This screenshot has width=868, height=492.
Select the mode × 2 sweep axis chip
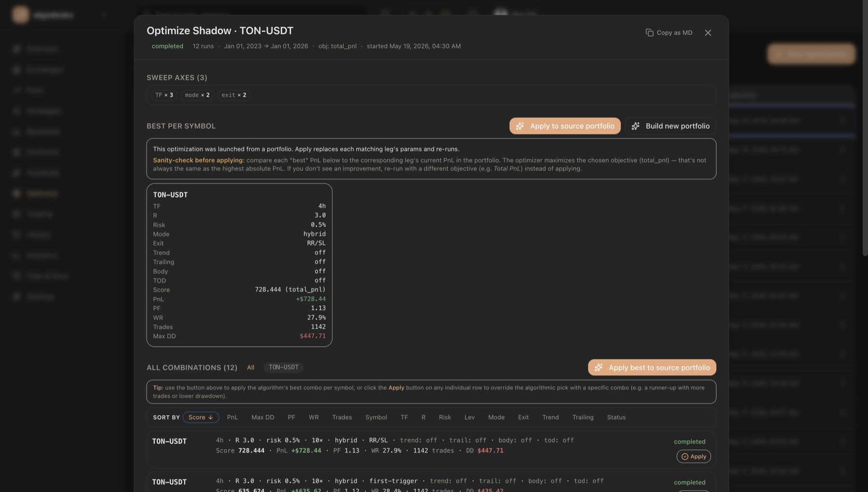pos(197,95)
